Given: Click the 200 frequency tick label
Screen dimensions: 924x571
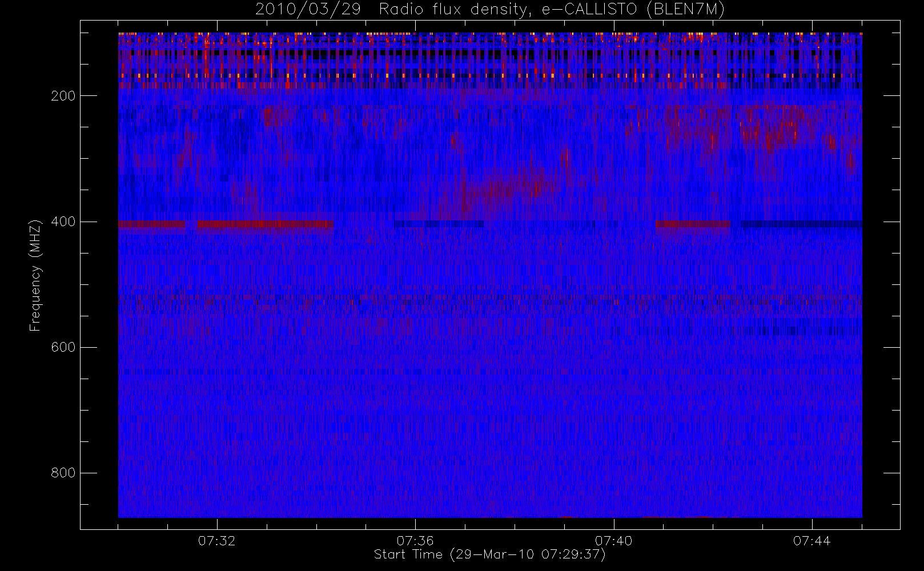Looking at the screenshot, I should 63,96.
